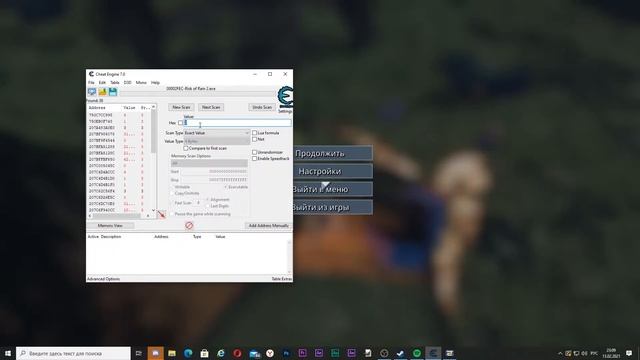The height and width of the screenshot is (360, 640).
Task: Open Table Extras
Action: 282,279
